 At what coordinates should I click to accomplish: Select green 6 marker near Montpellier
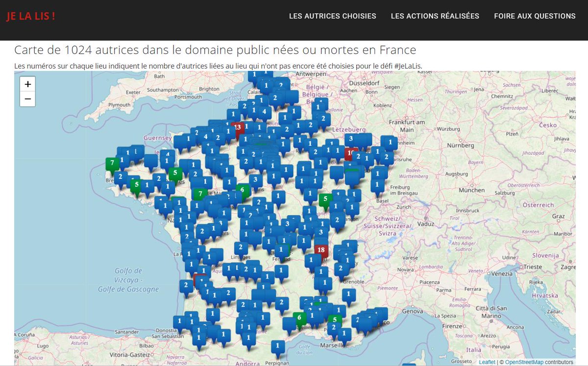299,319
